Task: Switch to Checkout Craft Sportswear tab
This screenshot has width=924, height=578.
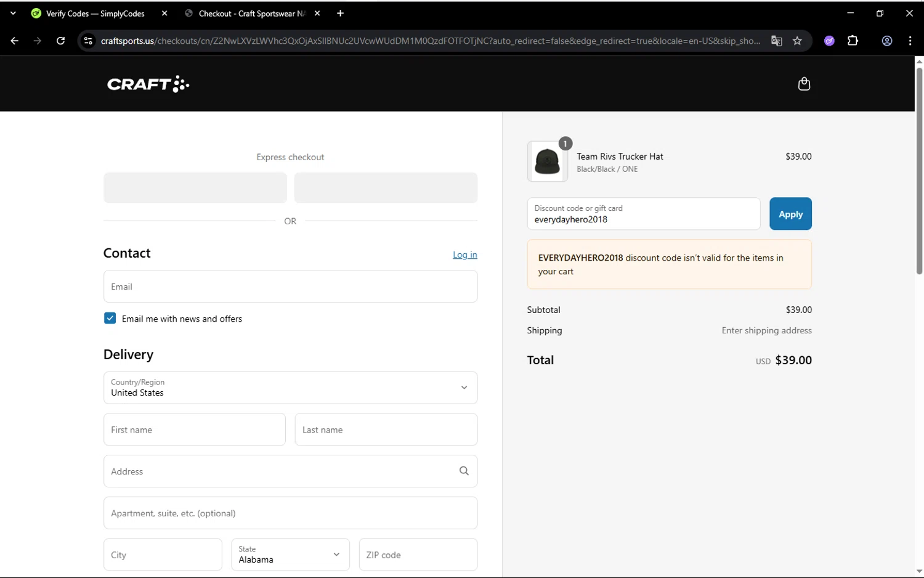Action: (251, 14)
